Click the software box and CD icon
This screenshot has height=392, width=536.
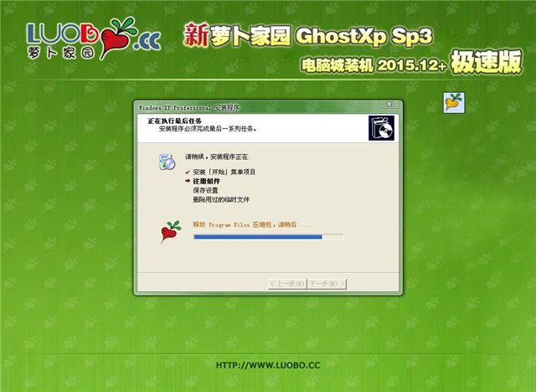(381, 128)
